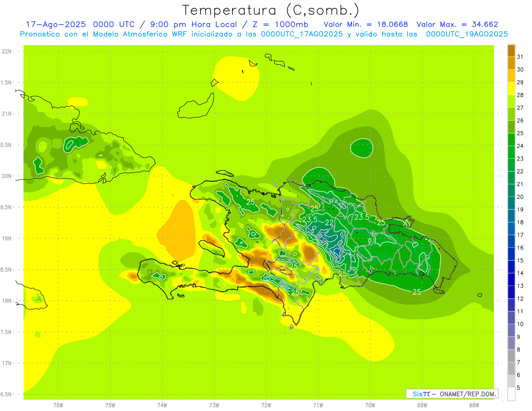Click the "Temperatura (C,somb.)" title

[271, 10]
